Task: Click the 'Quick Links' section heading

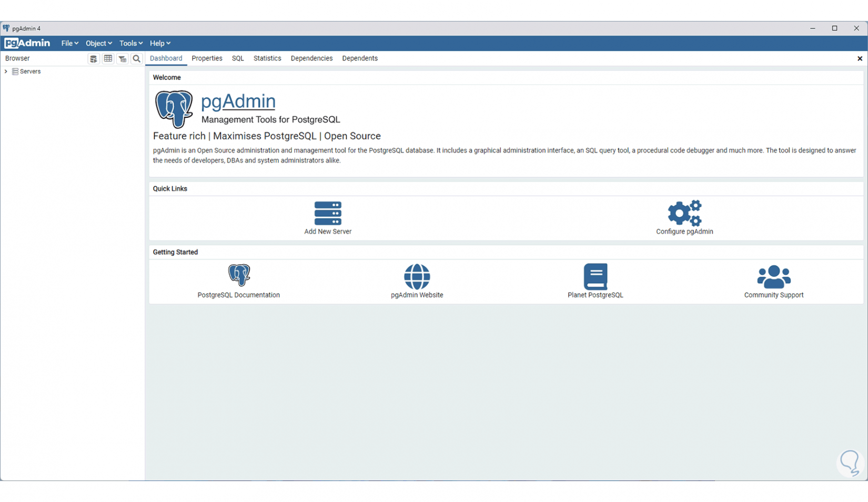Action: [x=170, y=189]
